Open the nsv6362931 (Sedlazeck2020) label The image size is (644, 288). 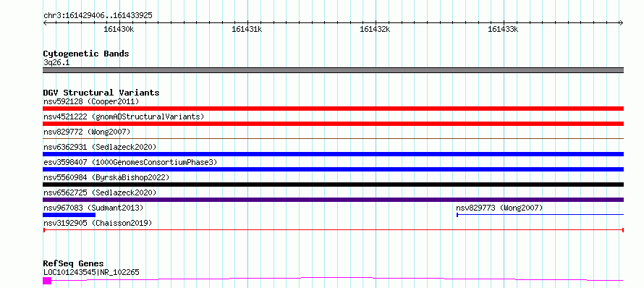tap(100, 147)
